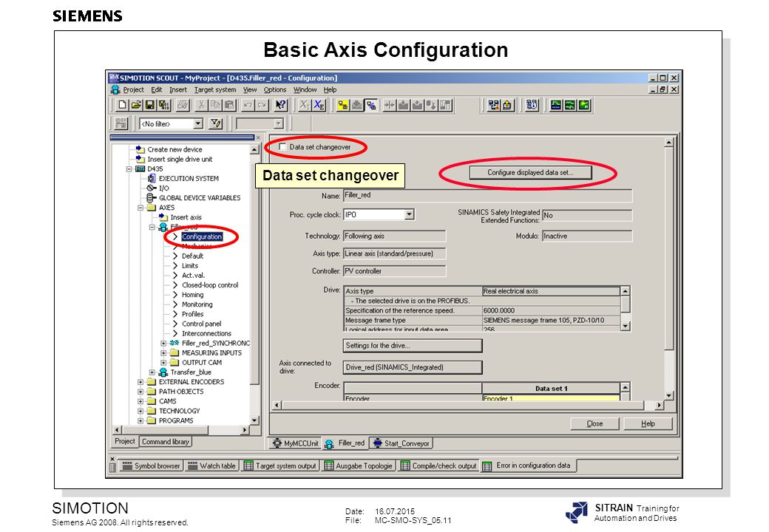Viewport: 769px width, 532px height.
Task: Click the download to target device icon
Action: click(x=404, y=106)
